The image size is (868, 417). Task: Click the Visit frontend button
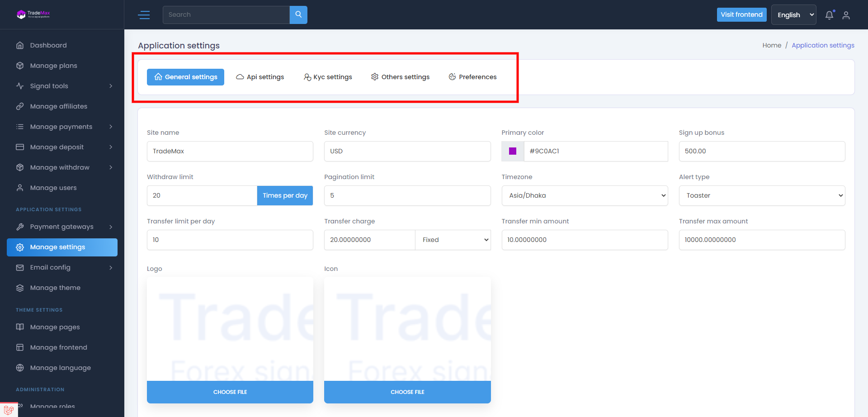(741, 14)
